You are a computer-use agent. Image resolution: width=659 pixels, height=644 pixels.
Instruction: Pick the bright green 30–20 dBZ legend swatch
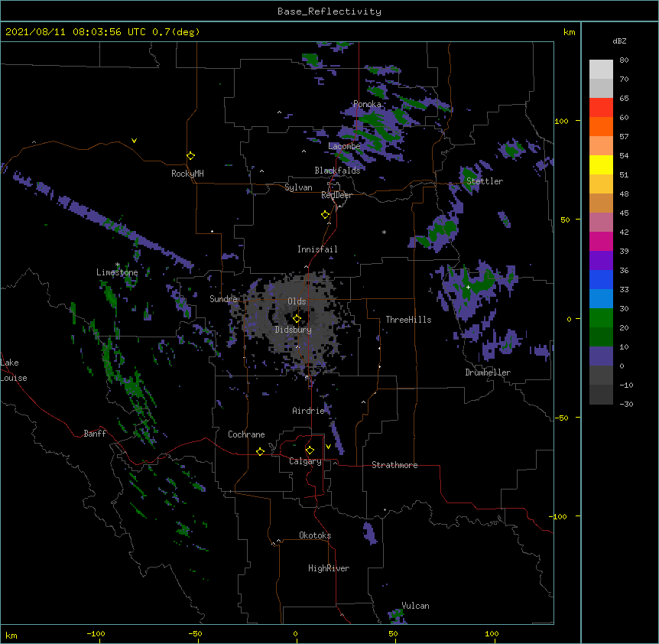click(601, 318)
